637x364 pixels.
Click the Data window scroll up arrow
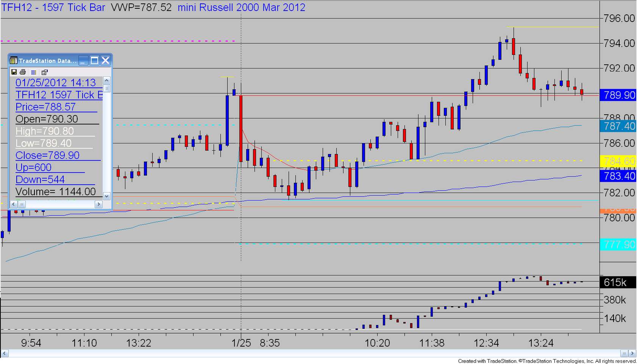[106, 80]
